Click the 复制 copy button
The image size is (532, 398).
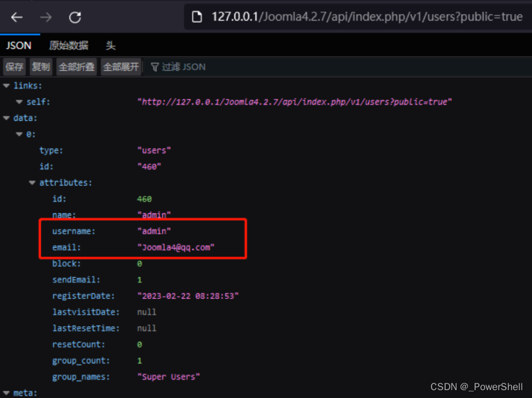[41, 67]
